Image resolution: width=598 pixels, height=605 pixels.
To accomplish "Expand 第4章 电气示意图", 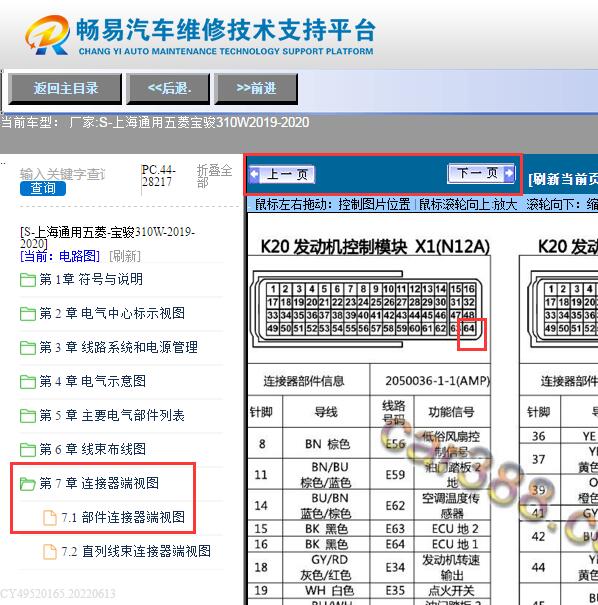I will click(93, 381).
